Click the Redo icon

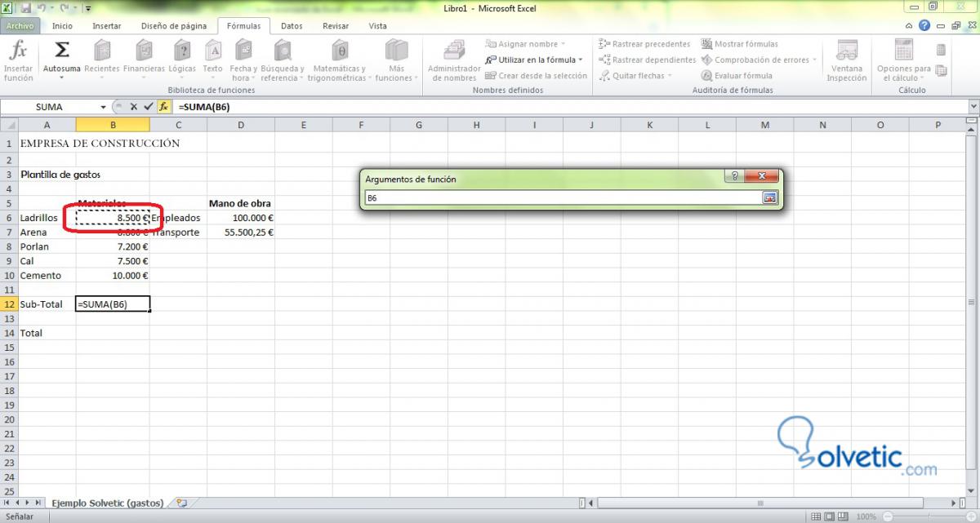click(x=63, y=7)
